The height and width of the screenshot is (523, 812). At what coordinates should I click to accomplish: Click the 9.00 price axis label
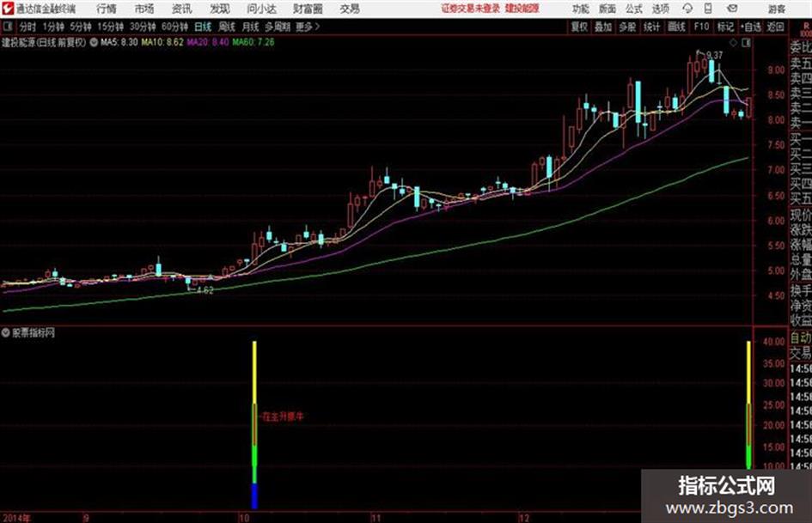coord(776,70)
